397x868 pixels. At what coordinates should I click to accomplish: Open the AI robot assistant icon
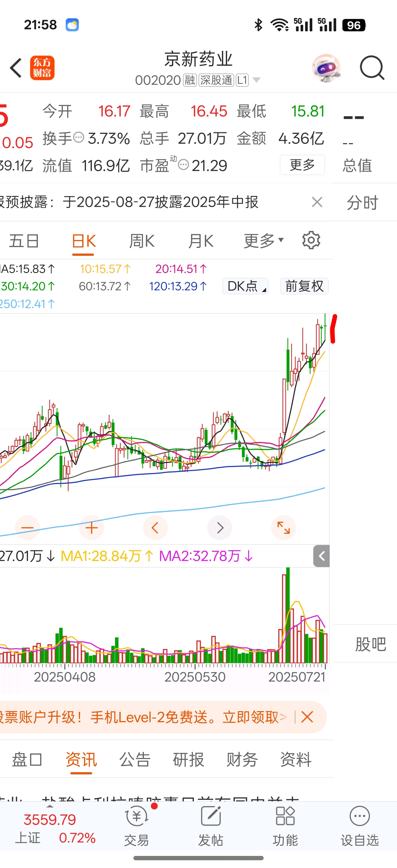coord(326,68)
